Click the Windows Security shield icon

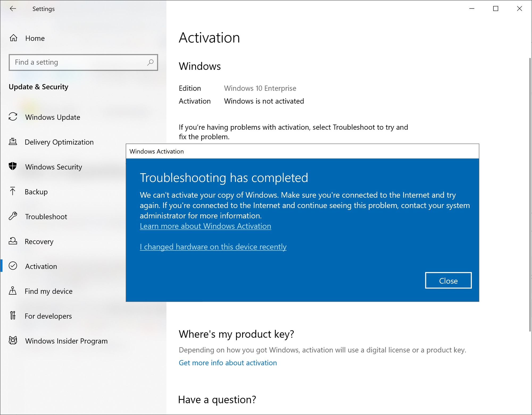(13, 166)
